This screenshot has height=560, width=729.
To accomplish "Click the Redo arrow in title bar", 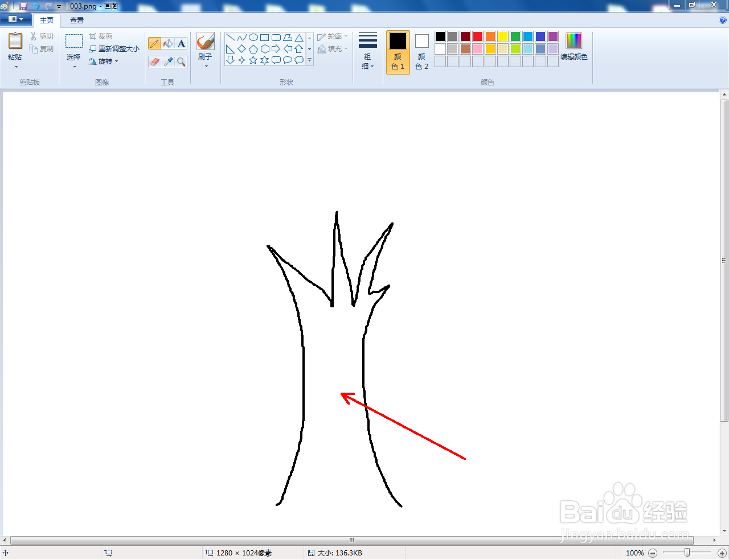I will click(x=48, y=6).
